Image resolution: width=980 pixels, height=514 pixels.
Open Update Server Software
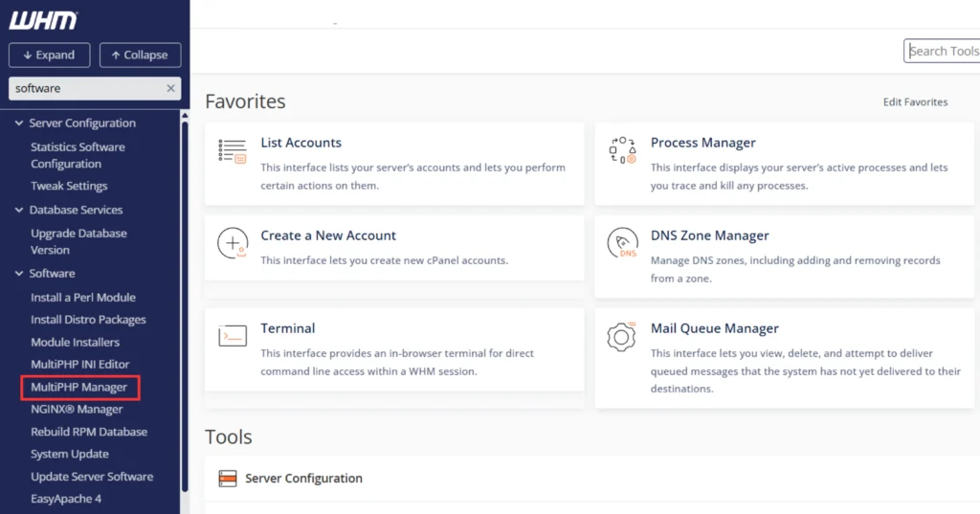coord(92,477)
